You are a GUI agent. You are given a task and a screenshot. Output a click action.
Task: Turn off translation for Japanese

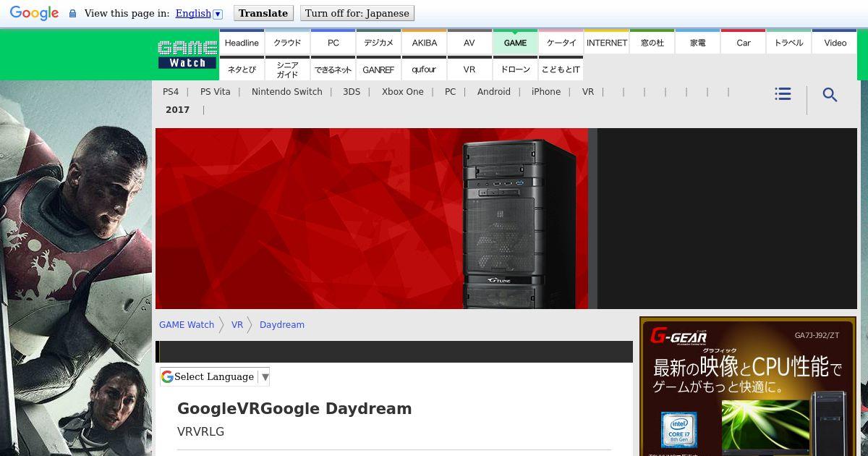[357, 13]
